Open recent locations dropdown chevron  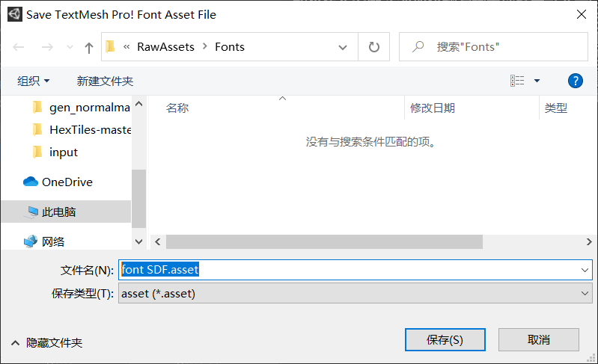pos(70,47)
